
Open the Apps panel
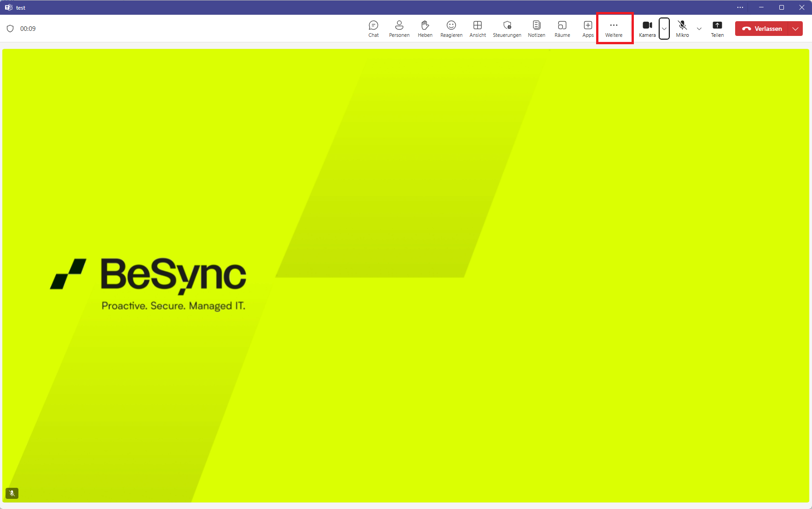click(x=588, y=28)
